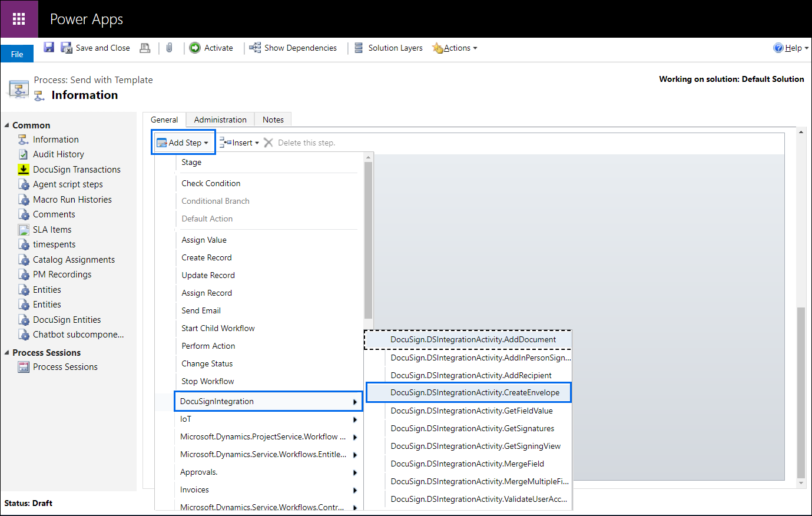Image resolution: width=812 pixels, height=516 pixels.
Task: Click Show Dependencies button label
Action: click(300, 48)
